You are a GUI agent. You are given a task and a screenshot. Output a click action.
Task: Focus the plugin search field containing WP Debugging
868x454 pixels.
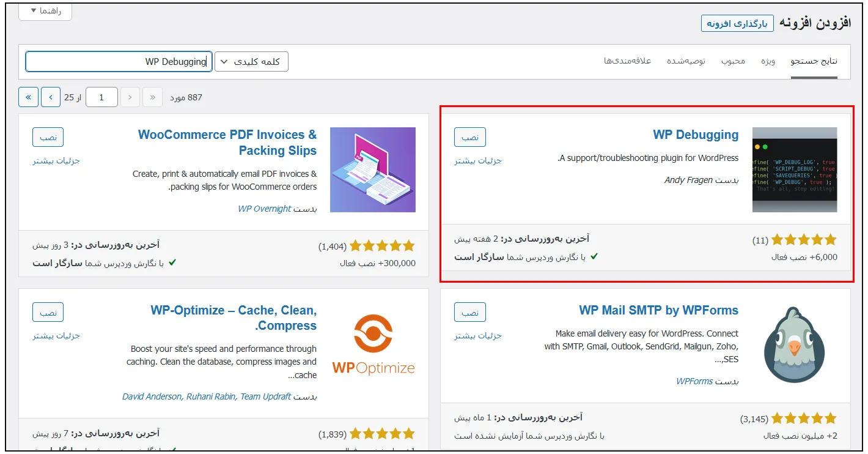(119, 62)
